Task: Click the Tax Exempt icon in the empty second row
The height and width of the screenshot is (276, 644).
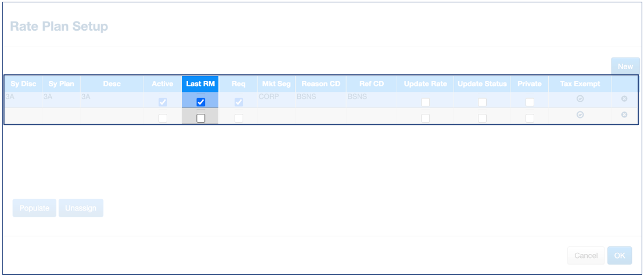Action: click(x=580, y=116)
